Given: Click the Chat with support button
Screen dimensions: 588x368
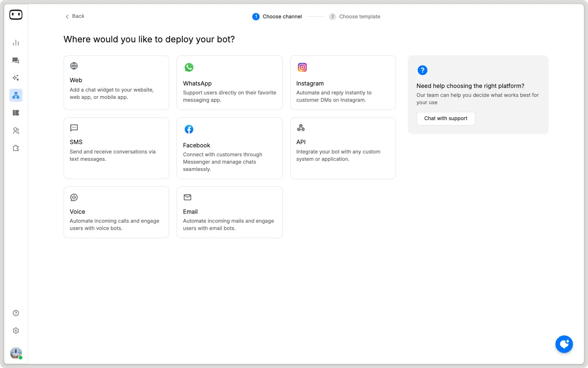Looking at the screenshot, I should [x=446, y=118].
